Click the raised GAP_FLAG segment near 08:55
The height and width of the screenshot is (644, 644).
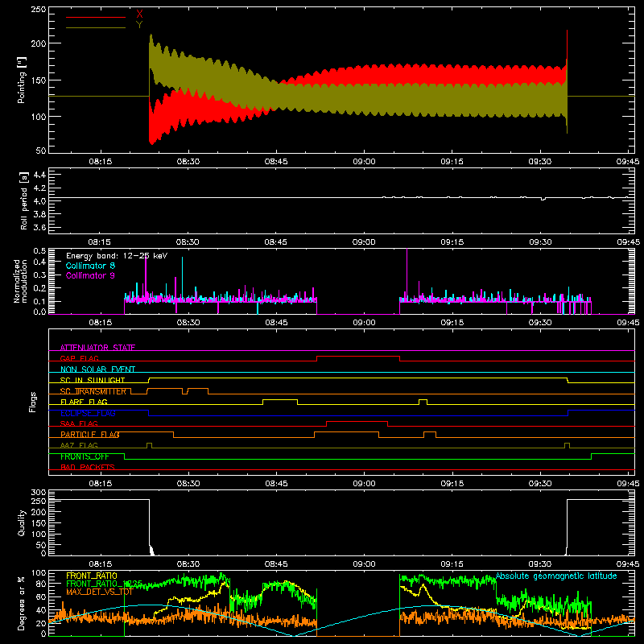pos(358,356)
